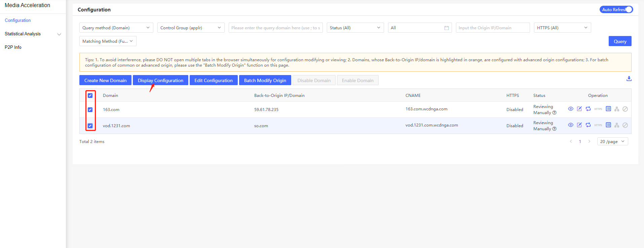Click the disable circle icon for 163.com
Viewport: 644px width, 248px height.
625,109
